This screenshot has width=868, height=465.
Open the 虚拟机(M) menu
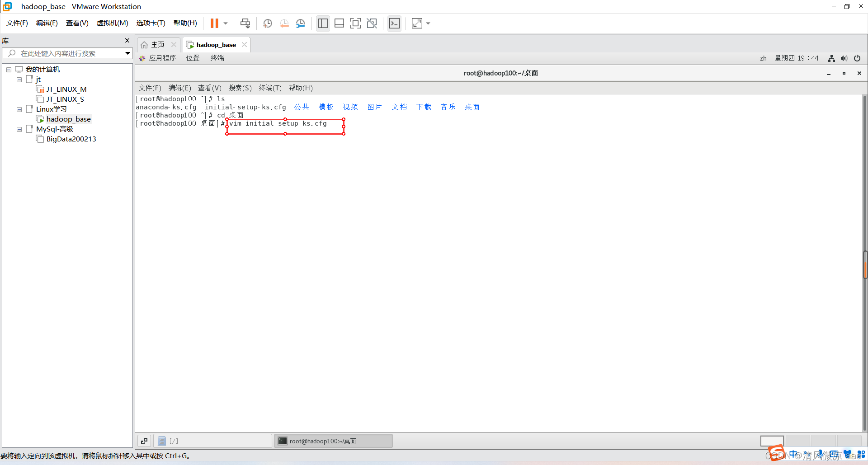click(x=113, y=23)
